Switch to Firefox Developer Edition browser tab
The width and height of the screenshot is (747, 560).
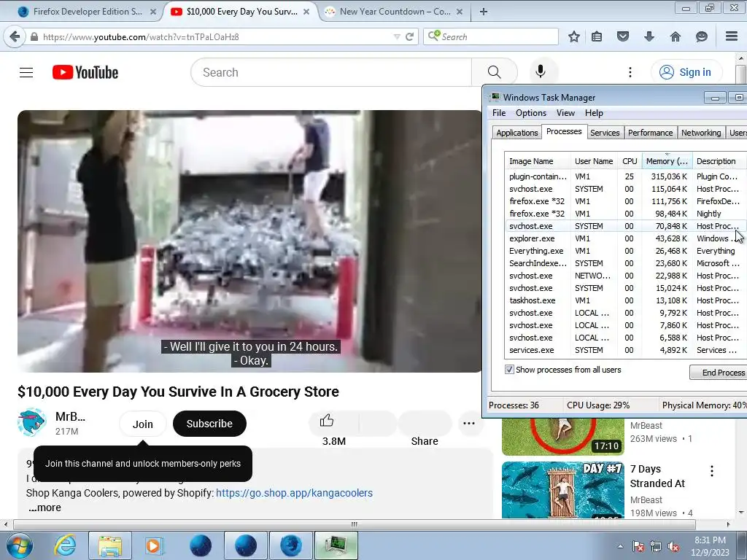tap(88, 12)
